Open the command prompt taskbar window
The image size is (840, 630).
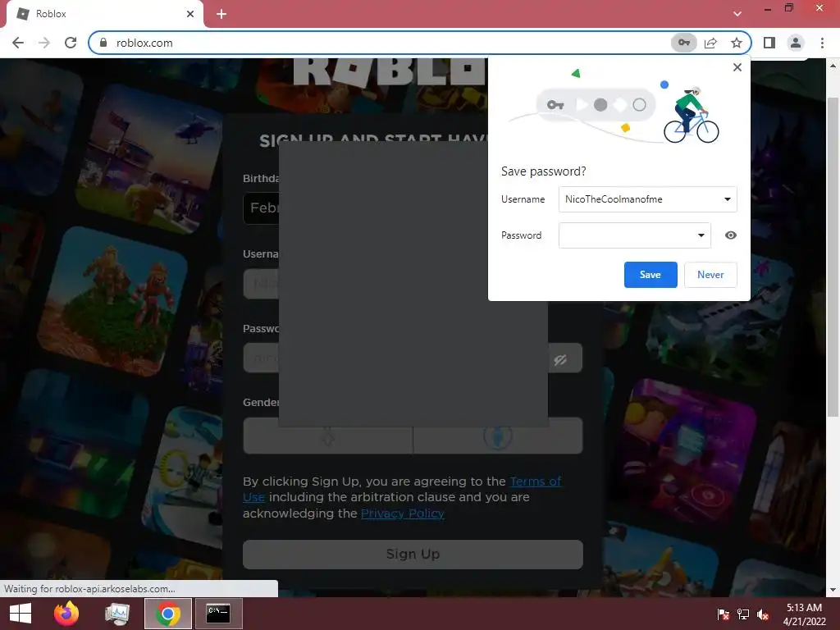coord(218,614)
